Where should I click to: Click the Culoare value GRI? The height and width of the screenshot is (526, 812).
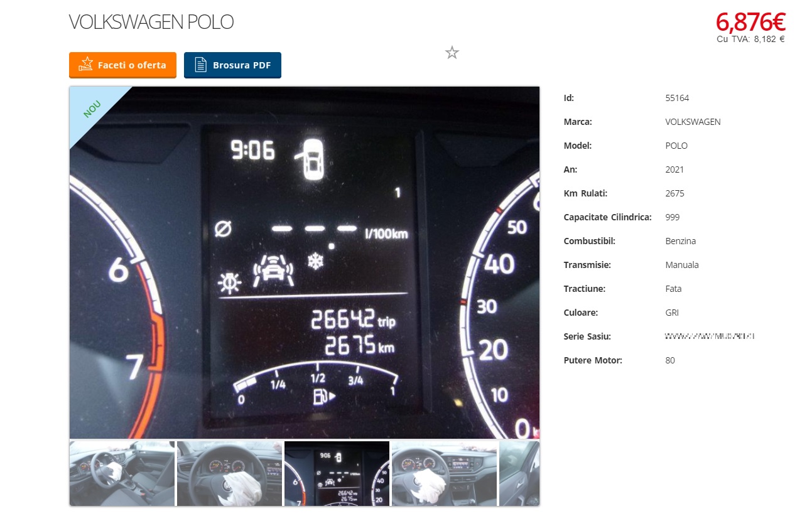click(x=672, y=313)
